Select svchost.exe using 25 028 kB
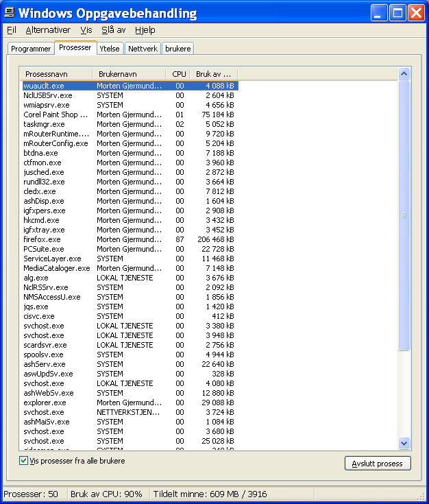429x504 pixels. (130, 441)
